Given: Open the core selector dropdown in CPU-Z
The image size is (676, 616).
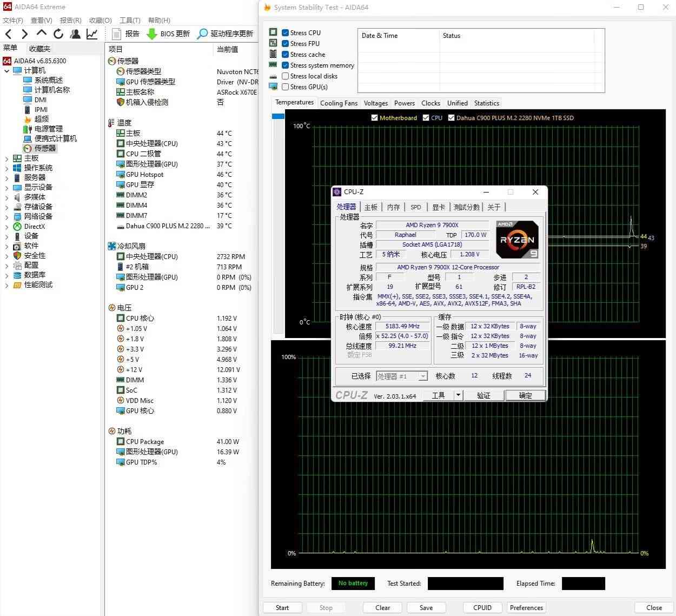Looking at the screenshot, I should tap(422, 375).
